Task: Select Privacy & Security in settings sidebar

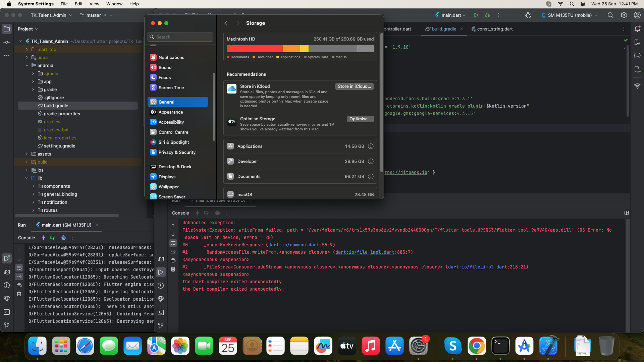Action: pos(177,152)
